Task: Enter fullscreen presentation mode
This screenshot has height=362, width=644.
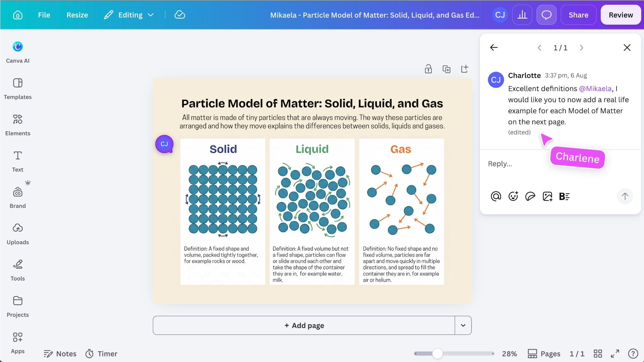Action: [615, 354]
